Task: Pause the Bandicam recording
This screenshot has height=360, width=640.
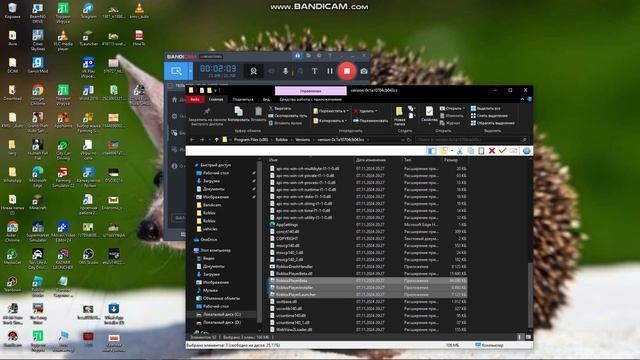Action: pyautogui.click(x=330, y=71)
